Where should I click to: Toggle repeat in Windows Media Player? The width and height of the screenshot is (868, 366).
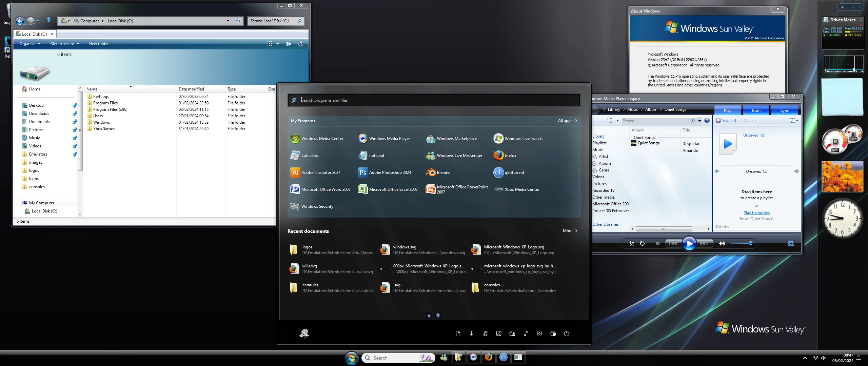[642, 243]
